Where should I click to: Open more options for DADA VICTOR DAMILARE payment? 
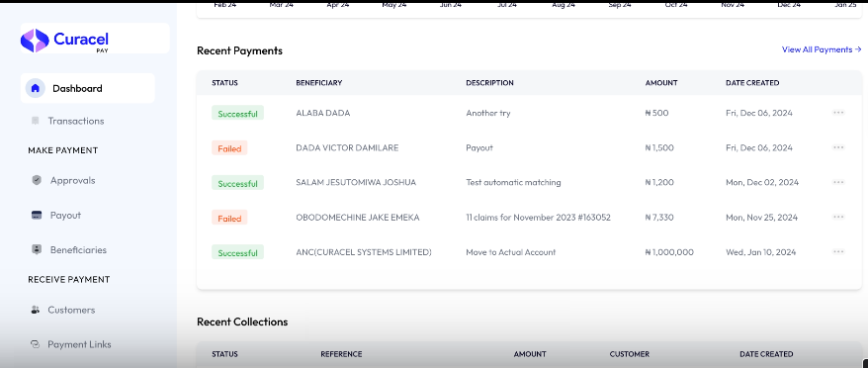click(x=838, y=147)
